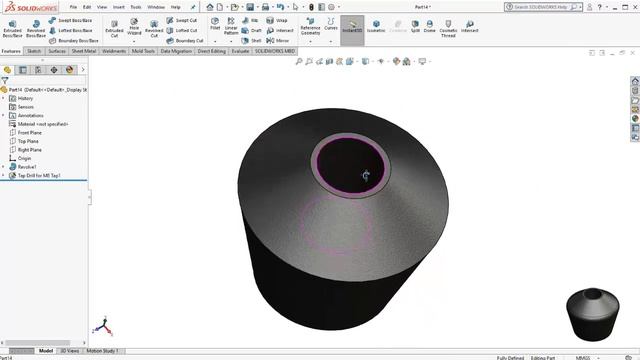Switch to the Weldments tab
Screen dimensions: 640x360
tap(114, 51)
